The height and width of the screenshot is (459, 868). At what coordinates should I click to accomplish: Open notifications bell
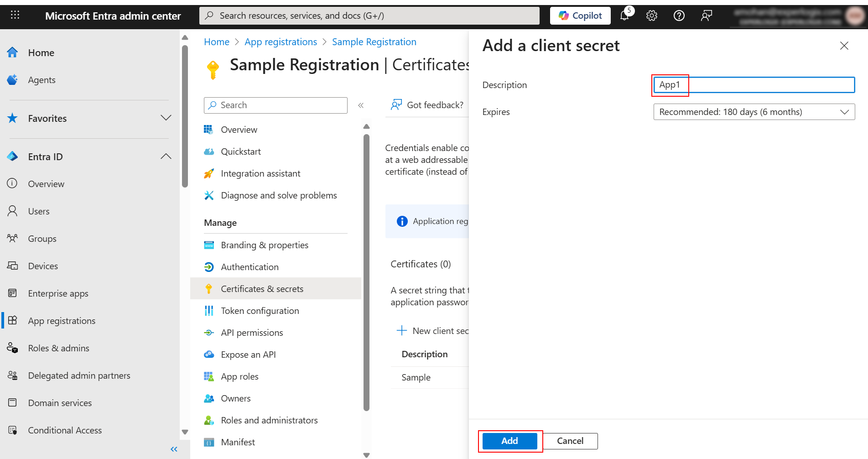pos(625,16)
